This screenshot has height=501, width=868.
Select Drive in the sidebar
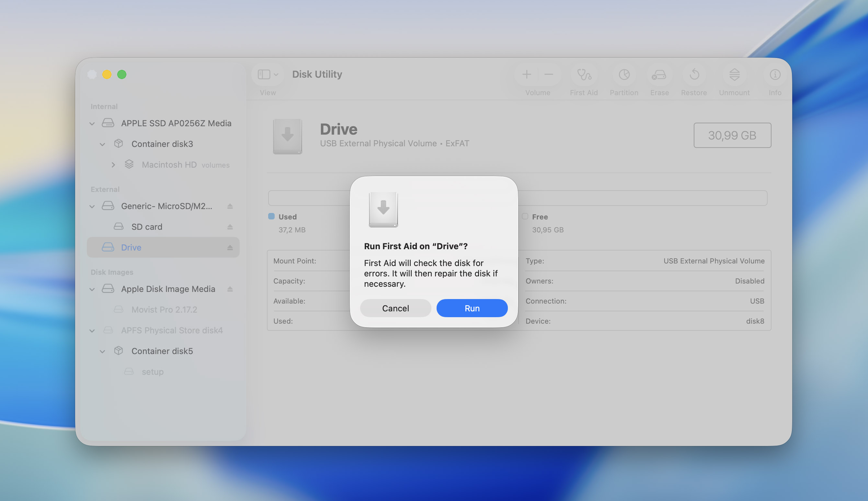163,247
